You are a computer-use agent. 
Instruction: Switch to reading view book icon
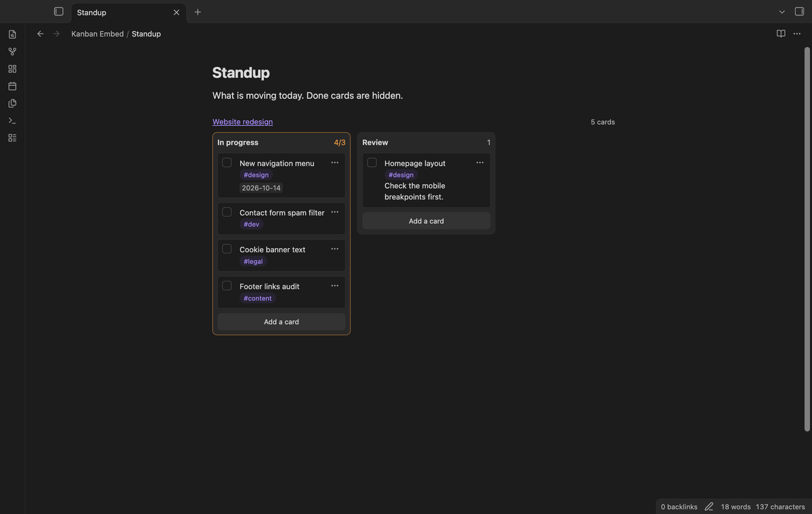click(x=781, y=34)
